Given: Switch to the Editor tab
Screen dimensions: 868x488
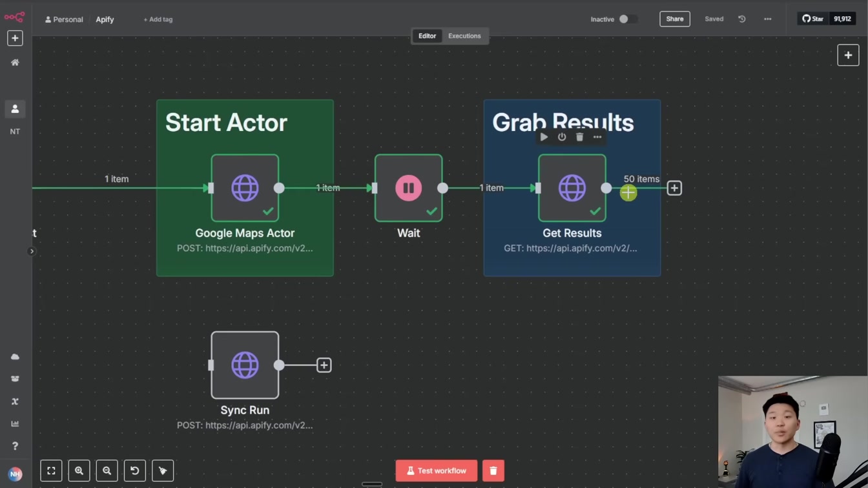Looking at the screenshot, I should 427,36.
